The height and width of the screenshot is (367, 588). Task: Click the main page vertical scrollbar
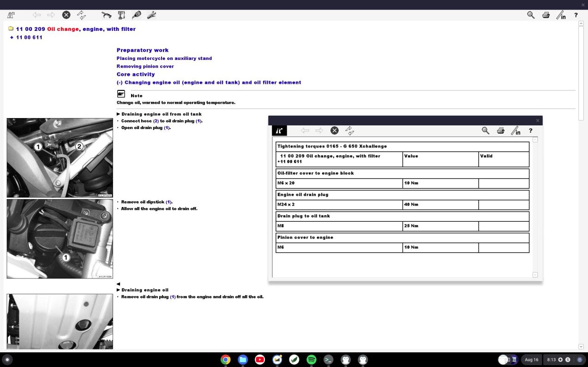581,74
